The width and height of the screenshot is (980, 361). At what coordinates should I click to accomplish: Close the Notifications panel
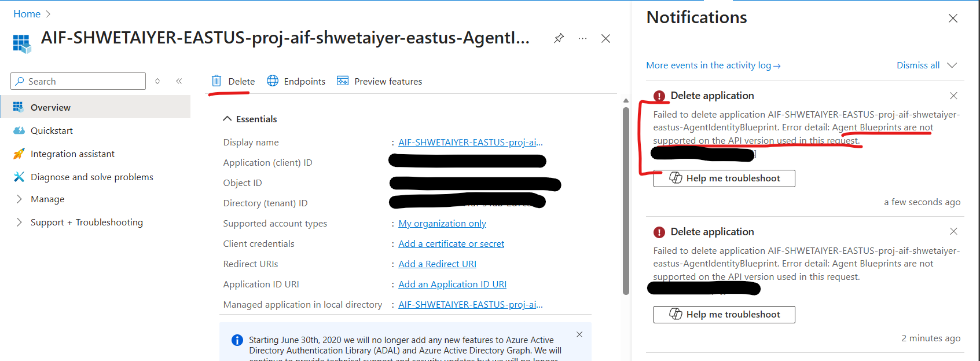tap(953, 19)
